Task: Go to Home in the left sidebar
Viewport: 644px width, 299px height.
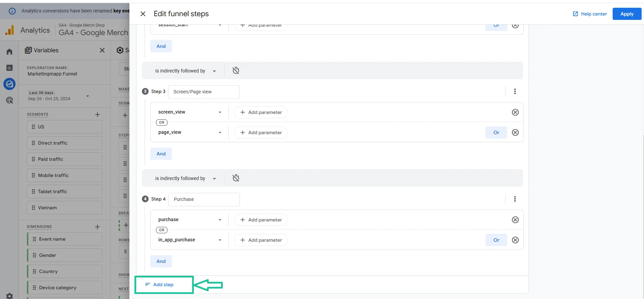Action: (9, 52)
